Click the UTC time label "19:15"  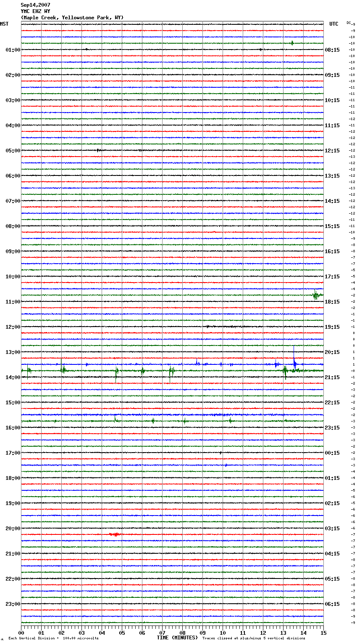coord(332,327)
